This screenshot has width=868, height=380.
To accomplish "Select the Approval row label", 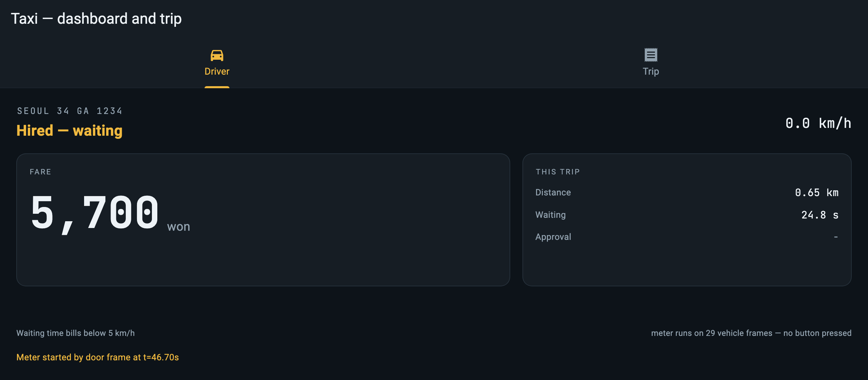I will (553, 237).
